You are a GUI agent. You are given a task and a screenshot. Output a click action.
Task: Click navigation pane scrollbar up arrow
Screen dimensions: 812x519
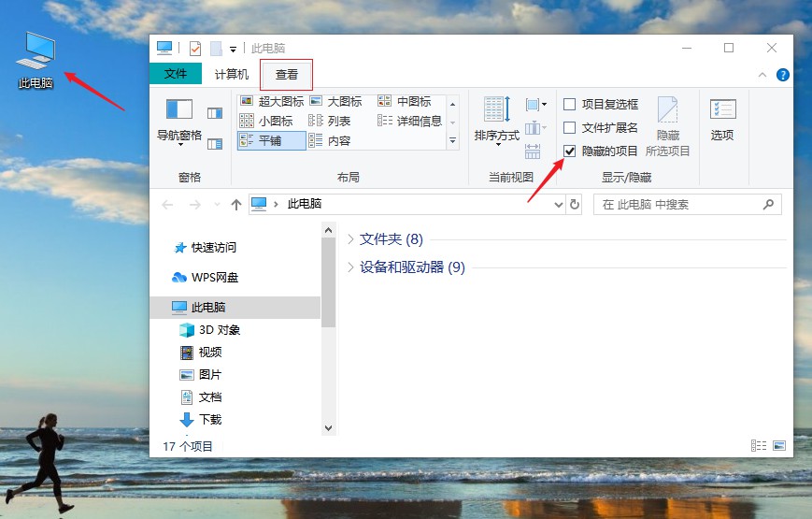(328, 230)
